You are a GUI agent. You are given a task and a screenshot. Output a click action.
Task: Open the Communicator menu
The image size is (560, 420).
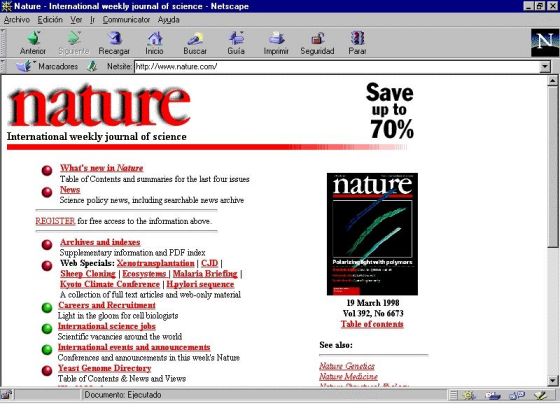coord(126,20)
